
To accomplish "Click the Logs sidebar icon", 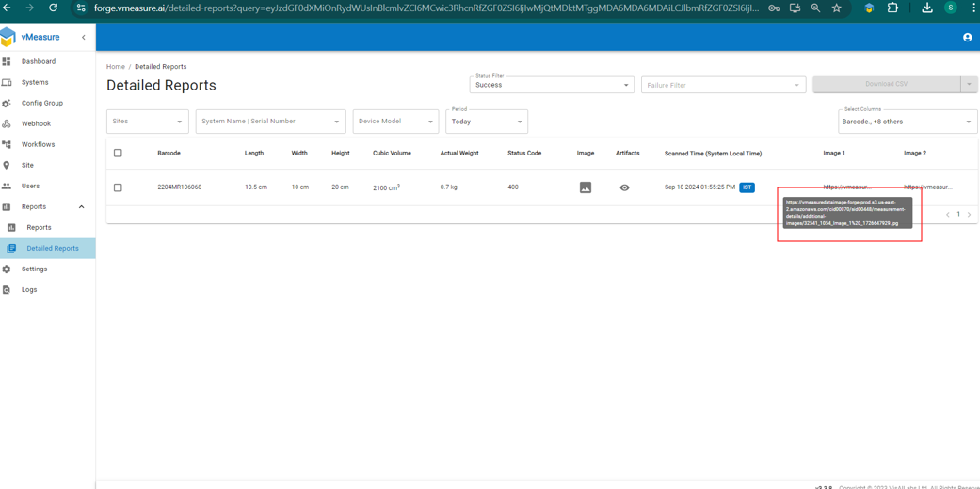I will click(x=7, y=289).
